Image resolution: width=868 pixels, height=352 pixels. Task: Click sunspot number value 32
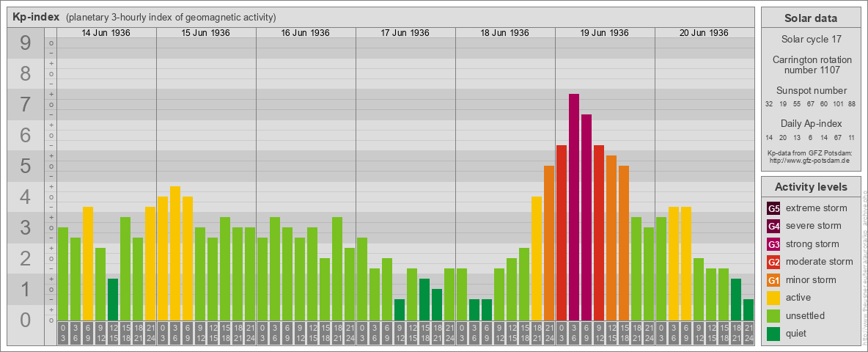[770, 104]
